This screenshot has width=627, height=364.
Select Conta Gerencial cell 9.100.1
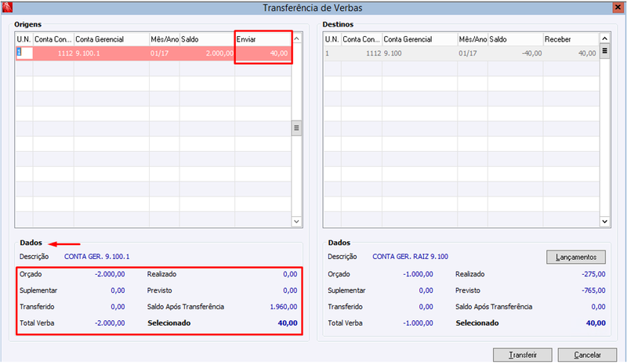(111, 53)
